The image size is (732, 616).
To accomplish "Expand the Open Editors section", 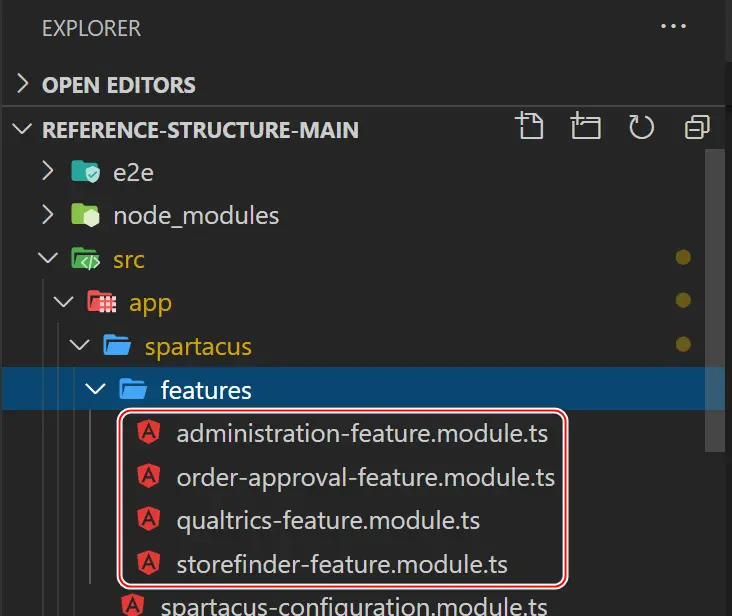I will (x=21, y=85).
